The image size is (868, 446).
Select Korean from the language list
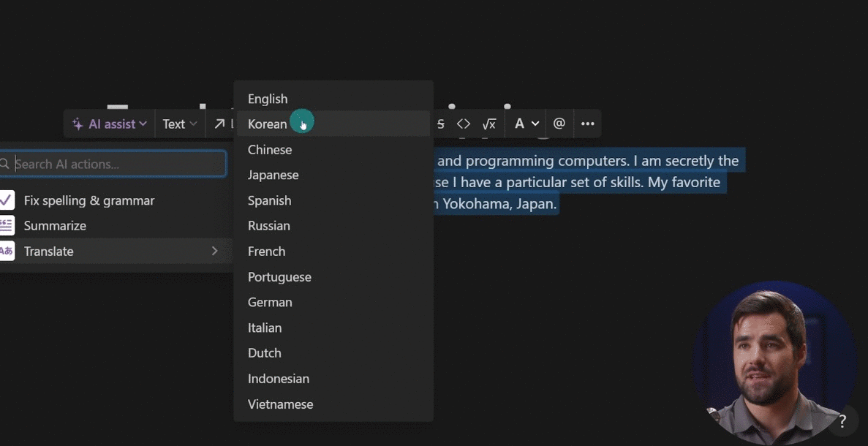pyautogui.click(x=268, y=124)
